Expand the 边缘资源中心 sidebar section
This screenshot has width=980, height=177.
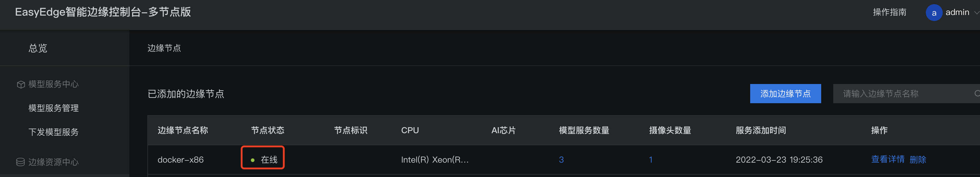click(53, 162)
